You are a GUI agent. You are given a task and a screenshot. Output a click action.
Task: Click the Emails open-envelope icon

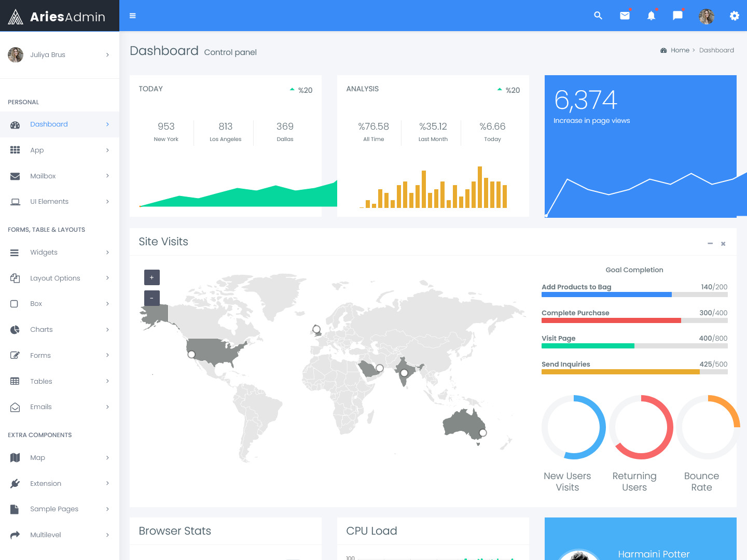15,407
